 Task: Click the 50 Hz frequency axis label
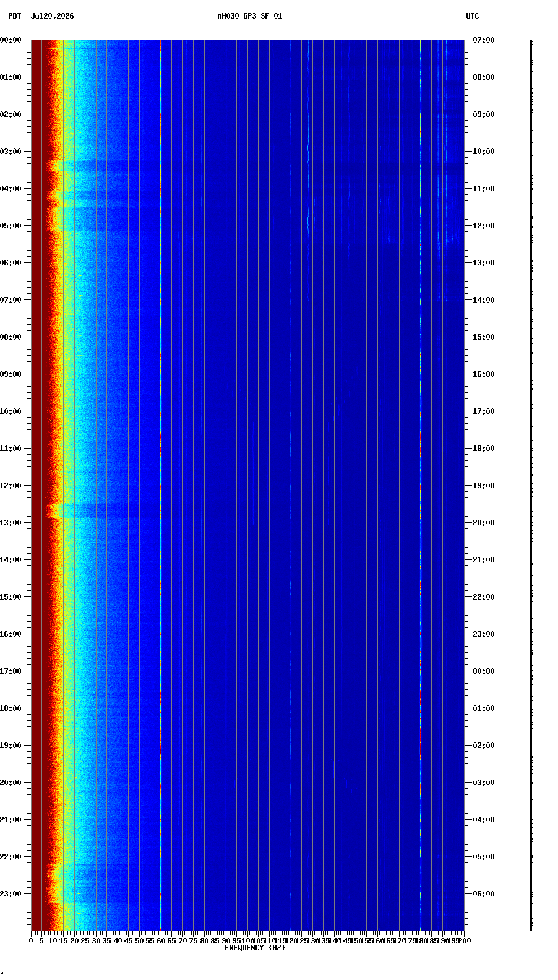[x=139, y=941]
